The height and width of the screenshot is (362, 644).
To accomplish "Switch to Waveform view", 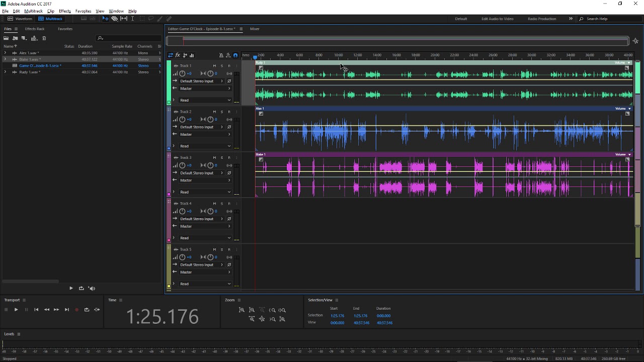I will [20, 19].
